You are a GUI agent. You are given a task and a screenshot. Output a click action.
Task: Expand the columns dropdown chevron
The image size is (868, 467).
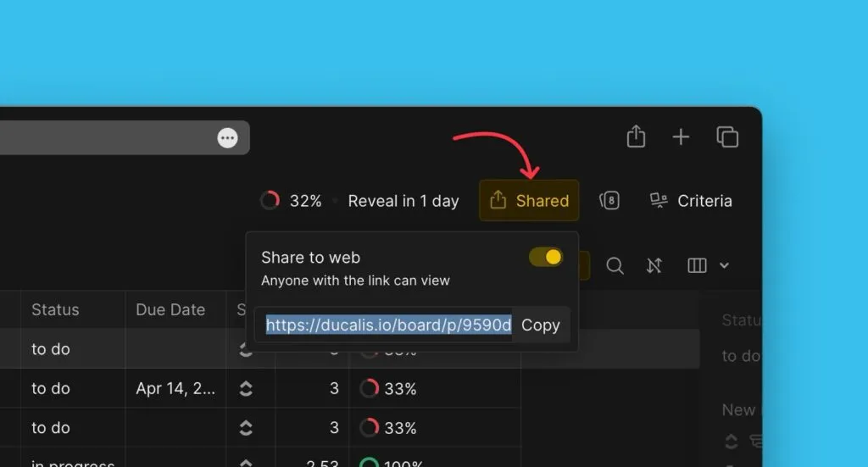point(724,265)
